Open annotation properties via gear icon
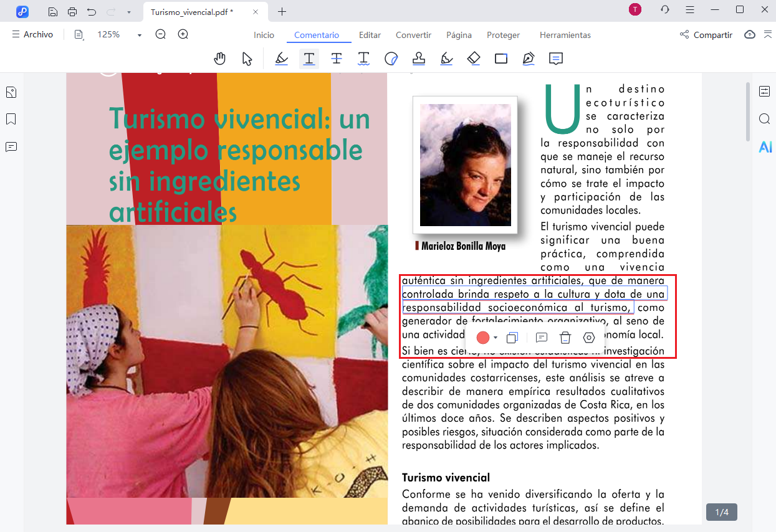This screenshot has height=532, width=776. click(588, 338)
